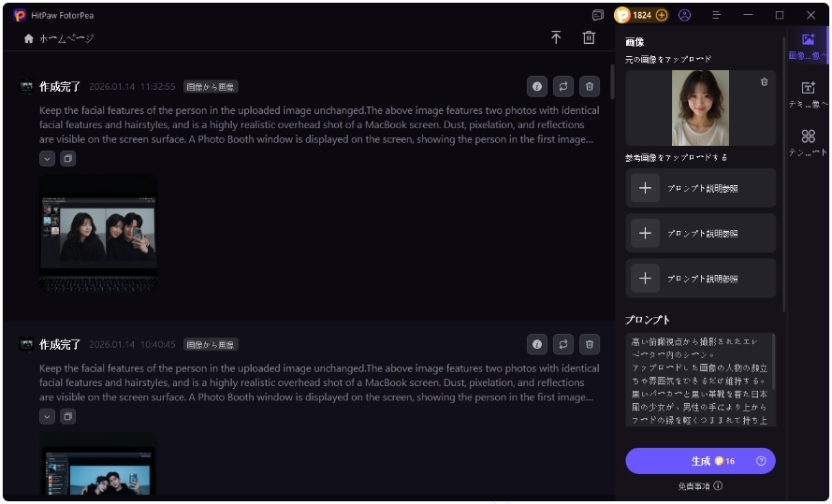Regenerate the 10:40:45 result

point(563,344)
